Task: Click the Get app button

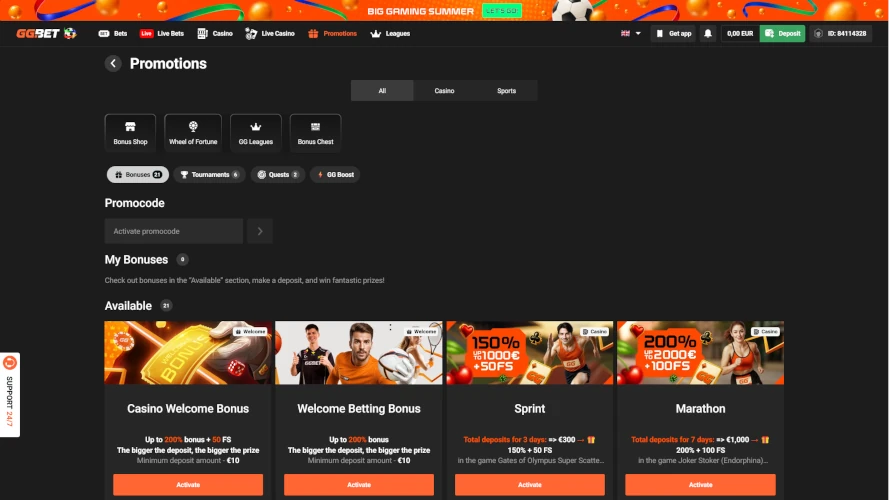Action: [674, 33]
